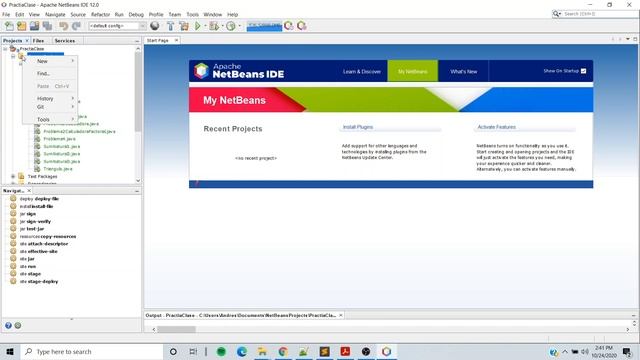Toggle the Show On Startup checkbox
The width and height of the screenshot is (640, 360).
click(x=583, y=71)
